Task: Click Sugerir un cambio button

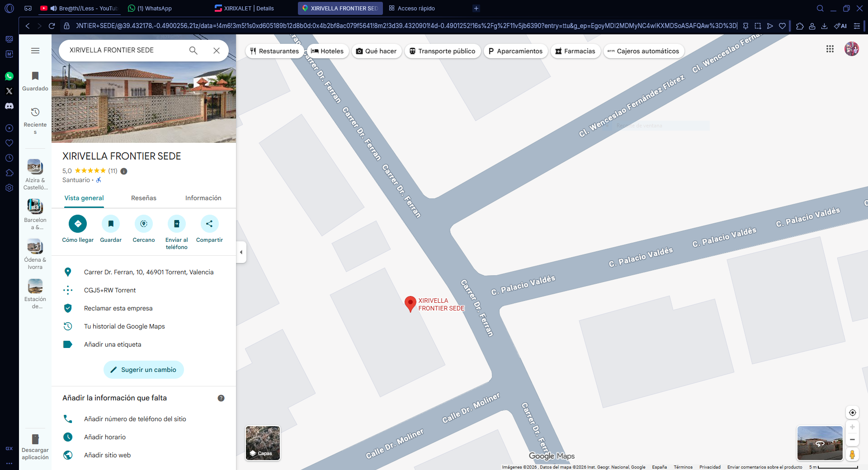Action: pos(144,370)
